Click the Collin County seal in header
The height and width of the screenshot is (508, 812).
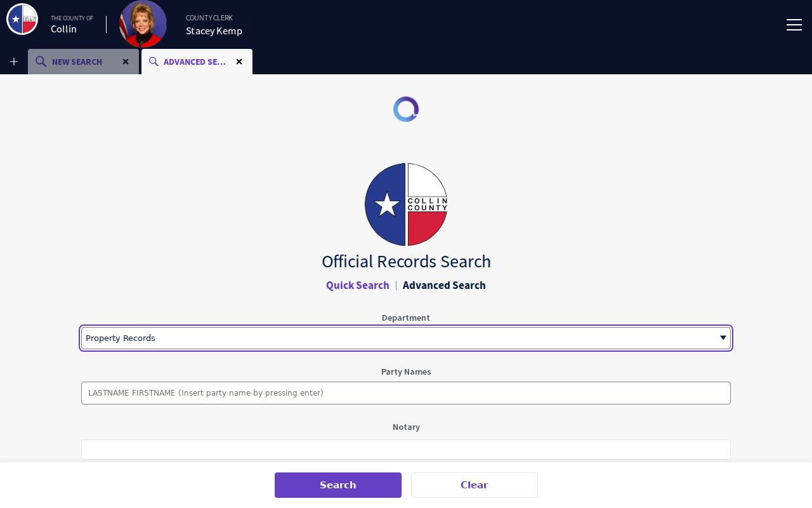click(22, 19)
